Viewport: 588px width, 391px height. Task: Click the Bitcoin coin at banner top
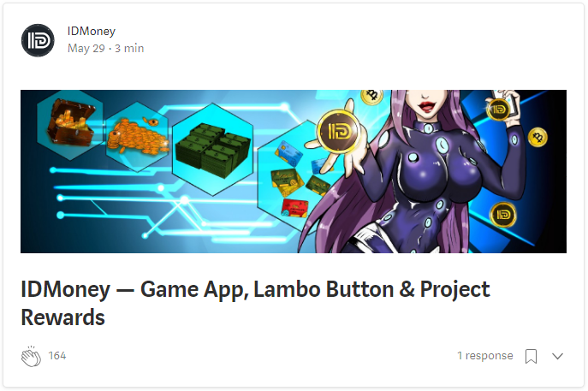(371, 96)
